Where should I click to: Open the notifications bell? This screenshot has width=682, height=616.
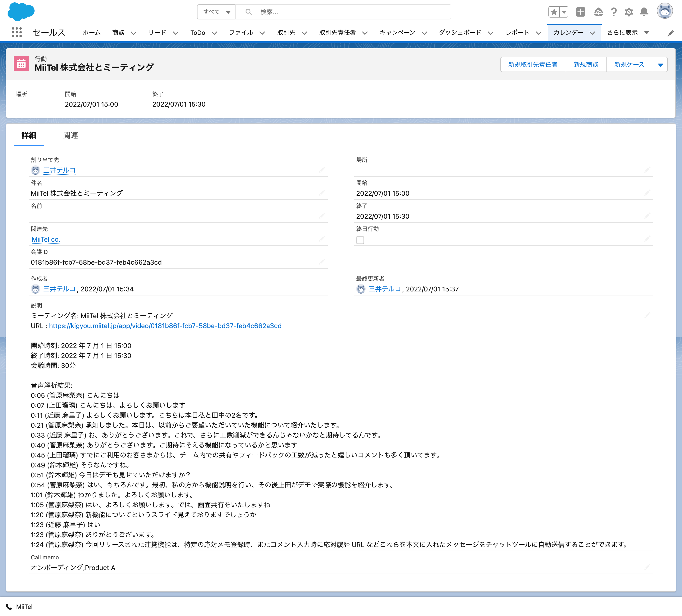pyautogui.click(x=644, y=12)
